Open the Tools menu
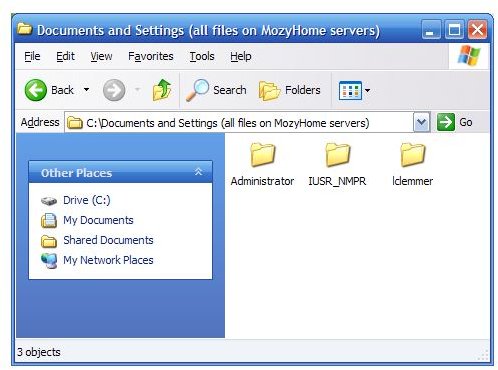498x370 pixels. (202, 56)
